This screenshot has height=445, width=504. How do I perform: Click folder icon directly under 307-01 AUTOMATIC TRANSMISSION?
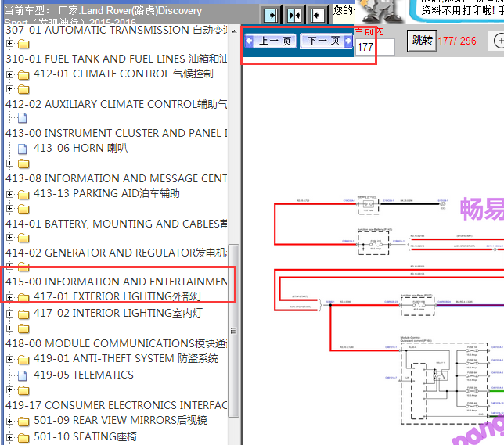(x=23, y=43)
